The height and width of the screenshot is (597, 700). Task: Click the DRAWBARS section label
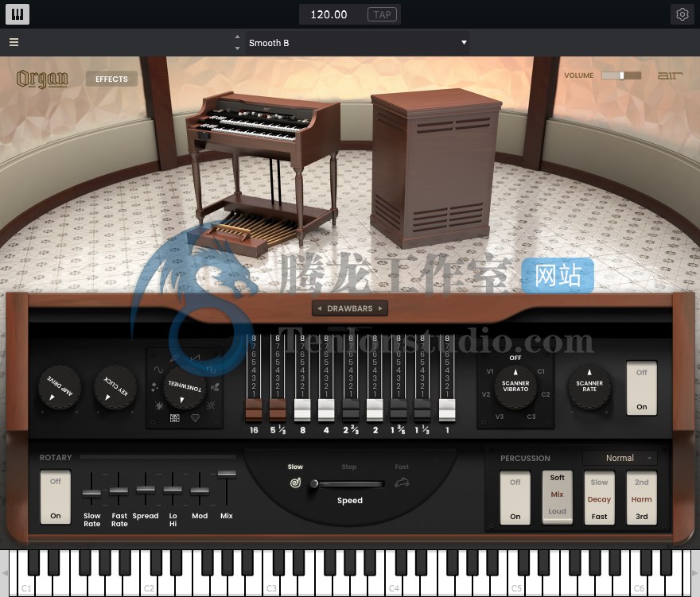click(349, 308)
